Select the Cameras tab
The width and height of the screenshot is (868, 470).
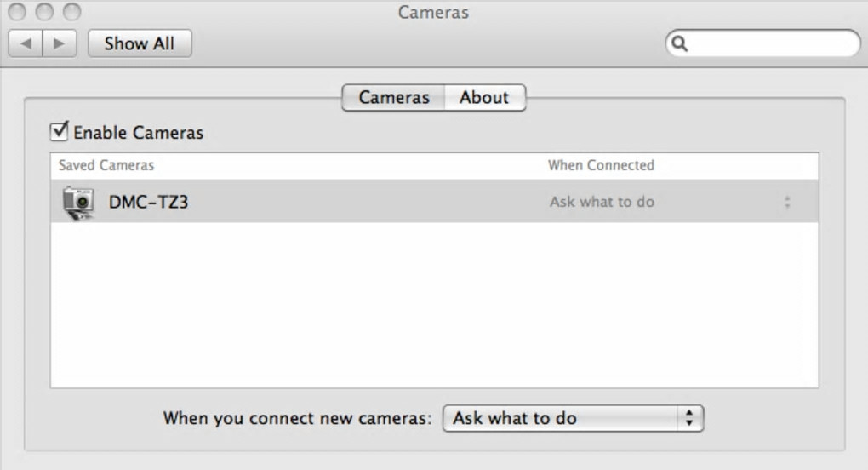pyautogui.click(x=393, y=98)
